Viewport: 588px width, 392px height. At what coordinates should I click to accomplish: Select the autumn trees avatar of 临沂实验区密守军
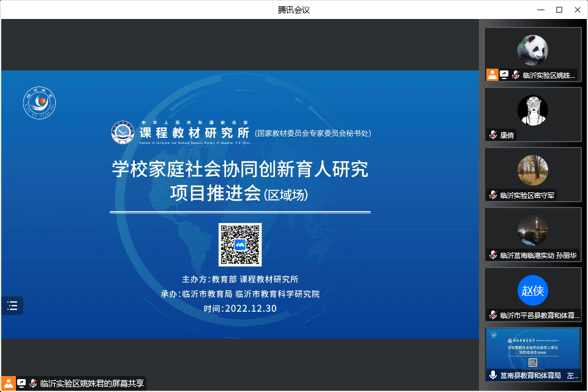(x=533, y=170)
